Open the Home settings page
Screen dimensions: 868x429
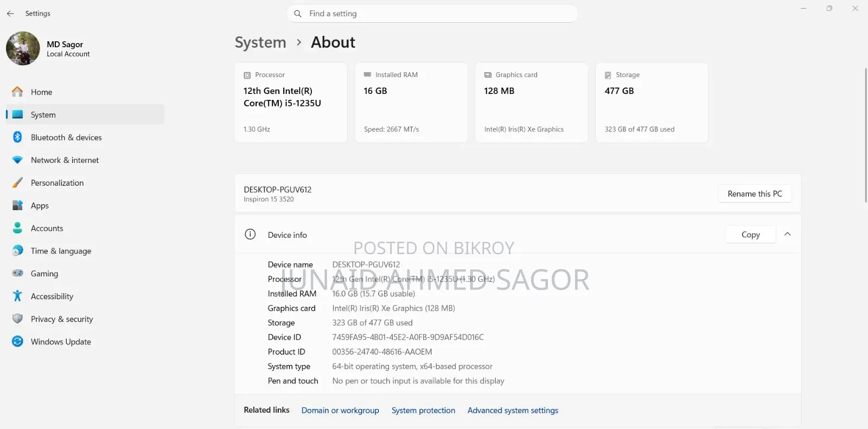pos(85,92)
